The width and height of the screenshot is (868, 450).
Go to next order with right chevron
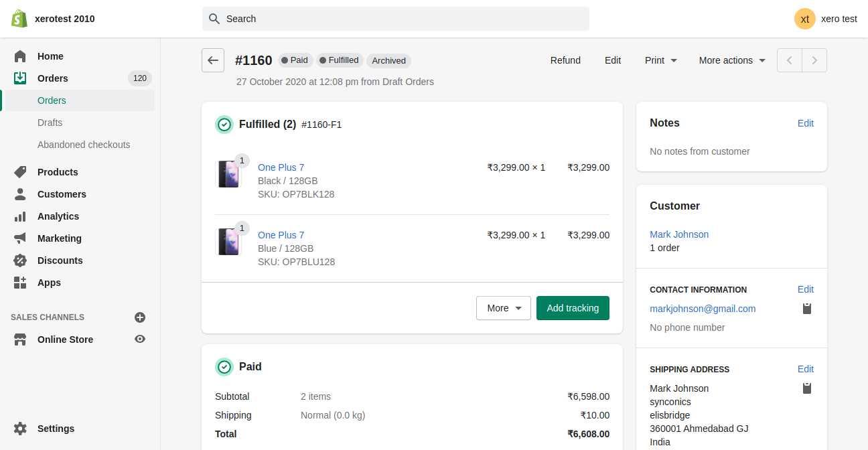[814, 60]
